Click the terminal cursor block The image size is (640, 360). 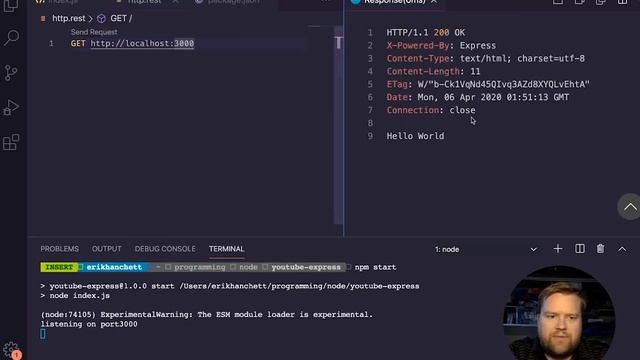43,334
